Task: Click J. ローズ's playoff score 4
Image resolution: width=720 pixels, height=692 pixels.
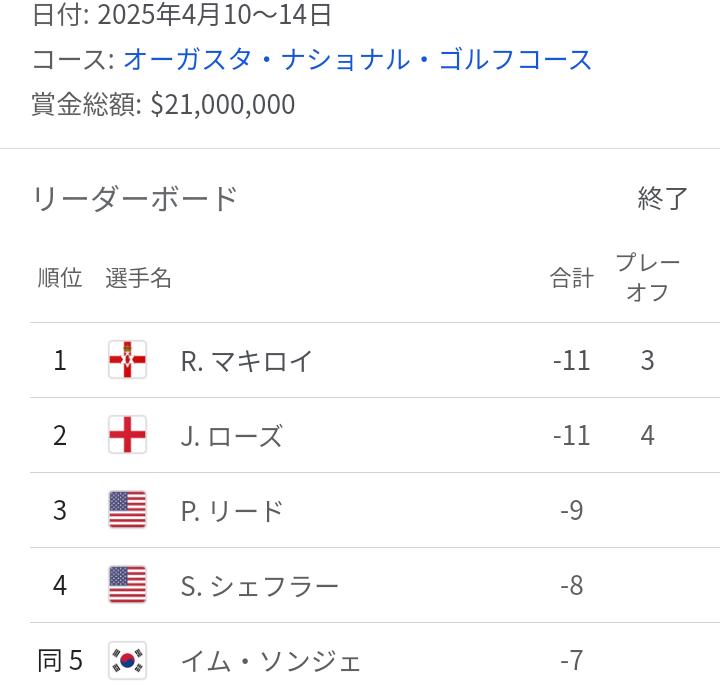Action: pyautogui.click(x=647, y=435)
